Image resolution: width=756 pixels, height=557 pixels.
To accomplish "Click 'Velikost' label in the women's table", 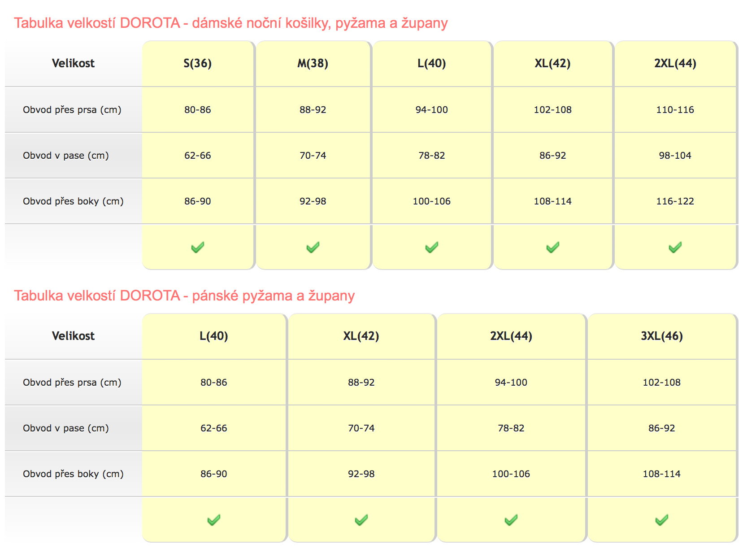I will [x=73, y=63].
